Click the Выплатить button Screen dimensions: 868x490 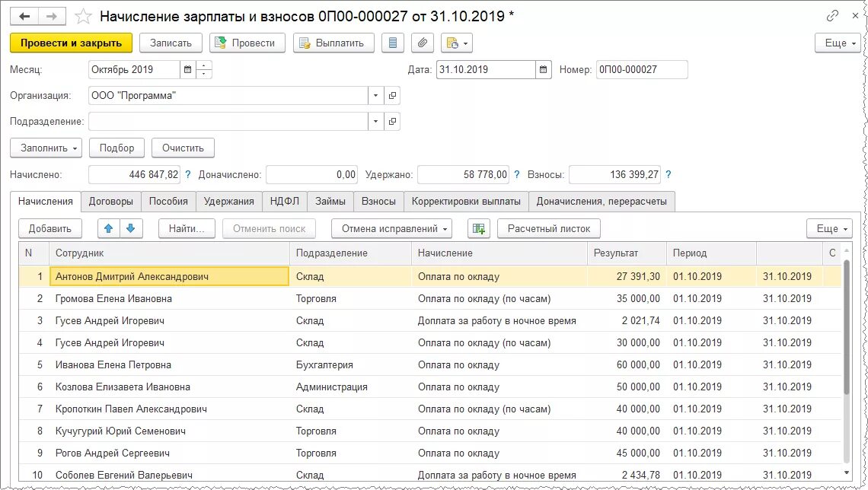click(333, 43)
